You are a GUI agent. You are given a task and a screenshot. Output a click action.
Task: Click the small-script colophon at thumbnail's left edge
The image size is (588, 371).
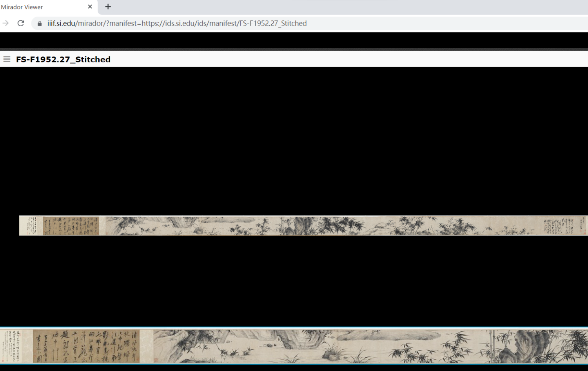[16, 346]
